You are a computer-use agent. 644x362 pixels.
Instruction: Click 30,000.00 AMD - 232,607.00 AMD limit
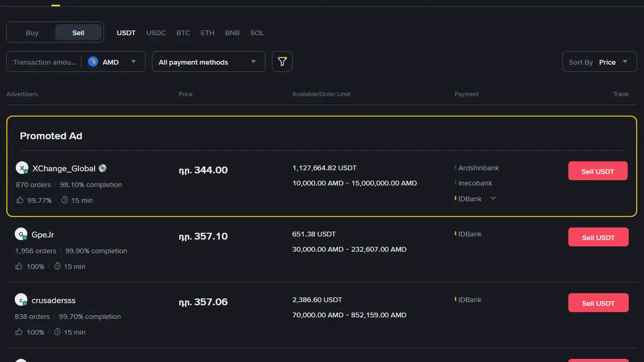349,249
